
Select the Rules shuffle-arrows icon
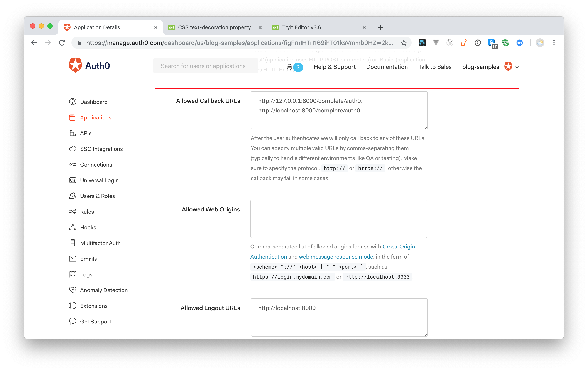tap(73, 211)
